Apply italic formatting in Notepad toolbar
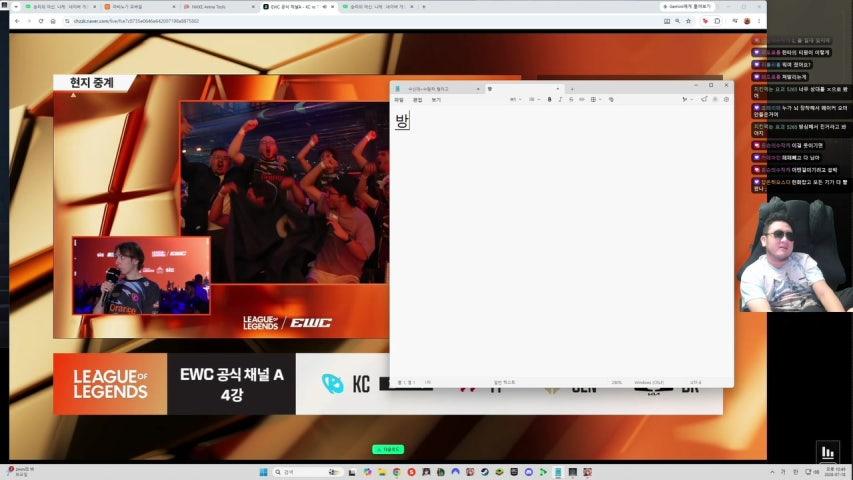The width and height of the screenshot is (853, 480). tap(560, 100)
